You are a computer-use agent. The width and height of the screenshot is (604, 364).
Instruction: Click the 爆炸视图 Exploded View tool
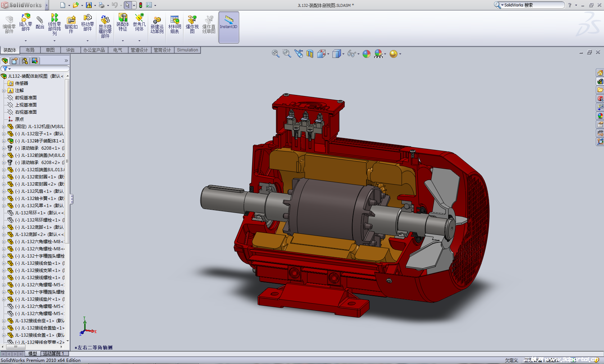point(192,25)
